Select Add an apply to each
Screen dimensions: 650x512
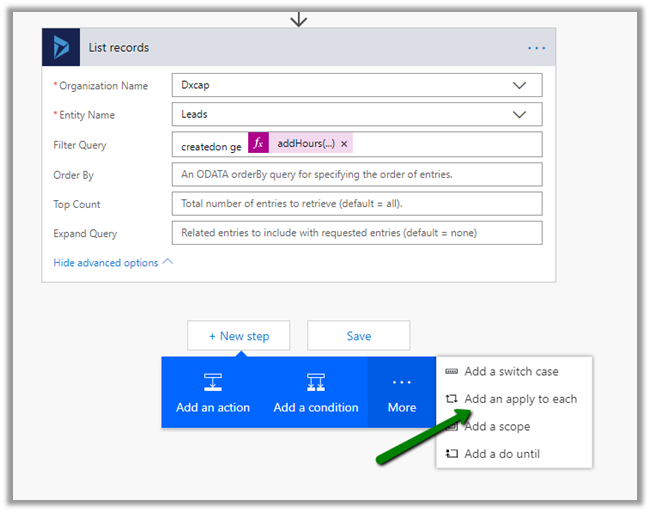click(520, 399)
